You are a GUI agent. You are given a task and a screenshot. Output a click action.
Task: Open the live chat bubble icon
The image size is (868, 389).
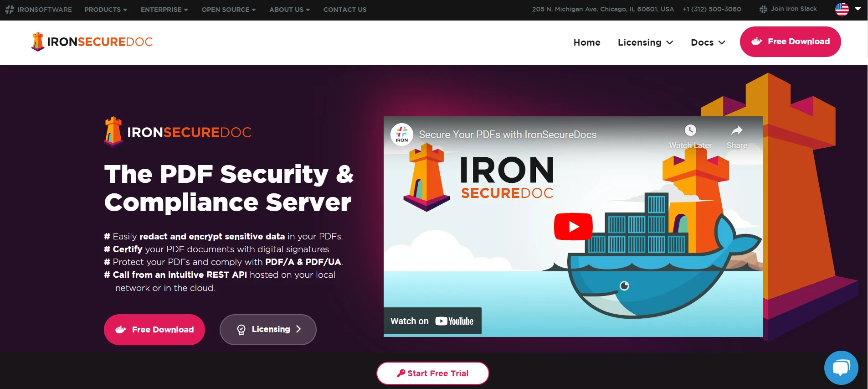tap(841, 368)
